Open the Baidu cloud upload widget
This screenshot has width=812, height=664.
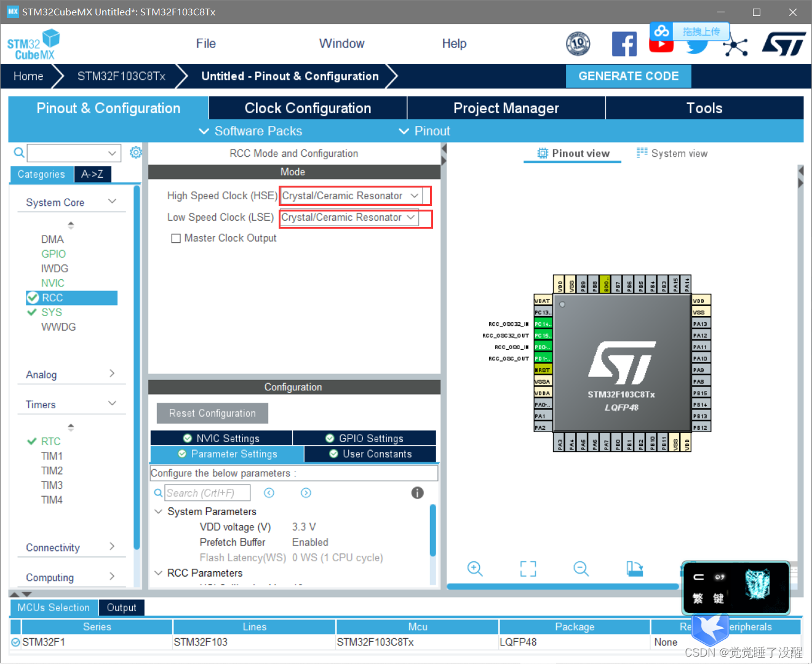[x=690, y=31]
